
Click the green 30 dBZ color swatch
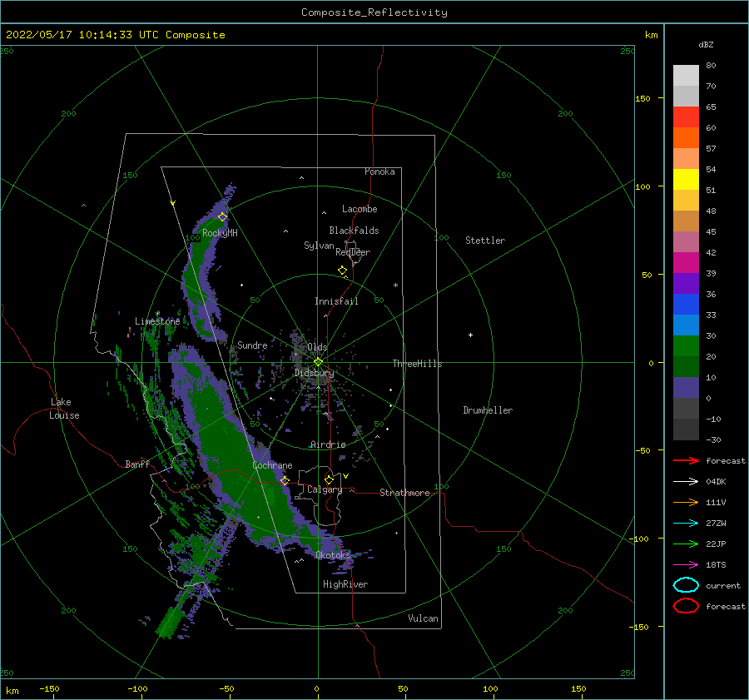point(686,346)
